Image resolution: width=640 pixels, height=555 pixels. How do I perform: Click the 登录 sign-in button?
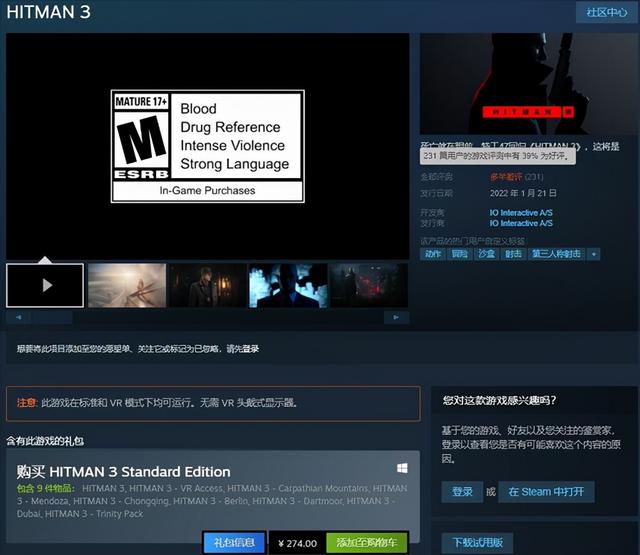click(x=462, y=492)
